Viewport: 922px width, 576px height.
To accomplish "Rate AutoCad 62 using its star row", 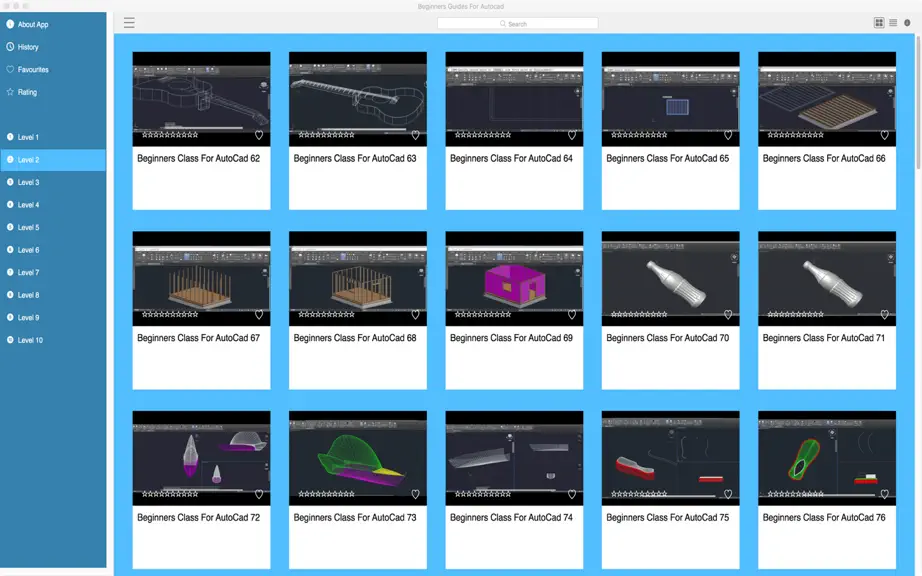I will click(170, 135).
